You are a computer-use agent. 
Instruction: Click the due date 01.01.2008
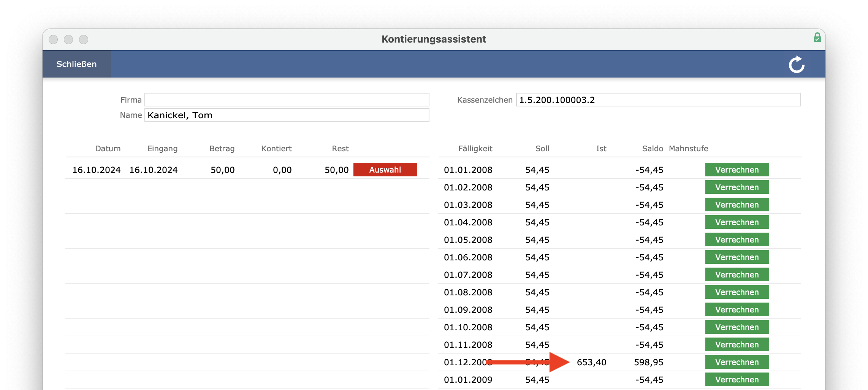click(x=468, y=170)
